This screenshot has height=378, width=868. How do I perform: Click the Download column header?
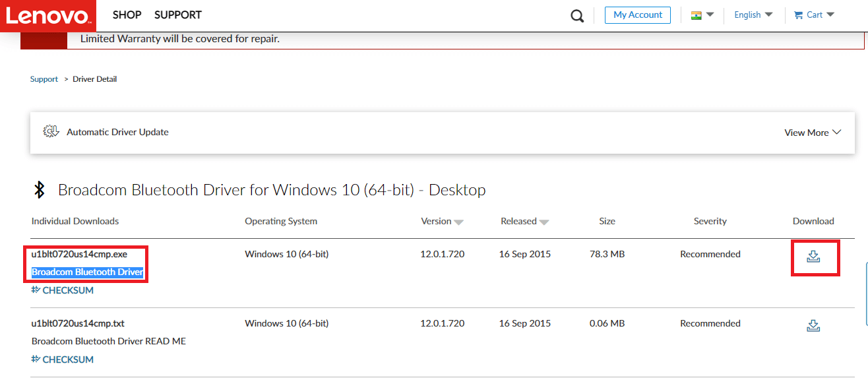click(x=813, y=221)
